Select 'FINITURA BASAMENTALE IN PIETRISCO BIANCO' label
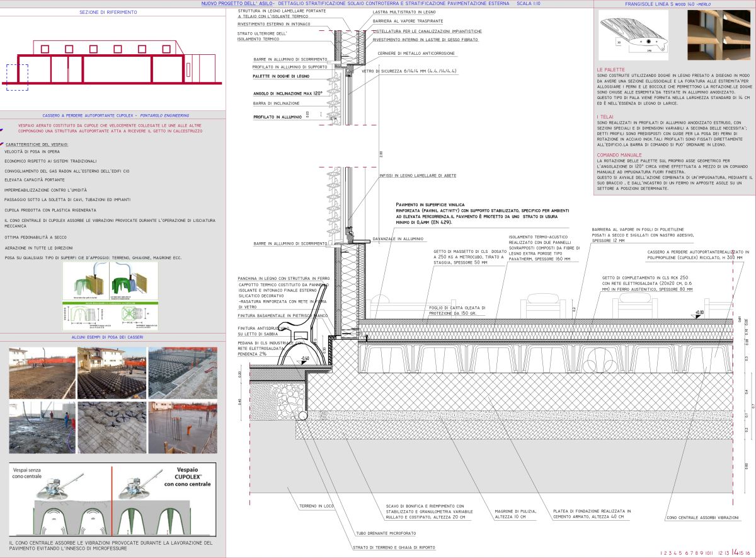Image resolution: width=756 pixels, height=558 pixels. [x=283, y=315]
